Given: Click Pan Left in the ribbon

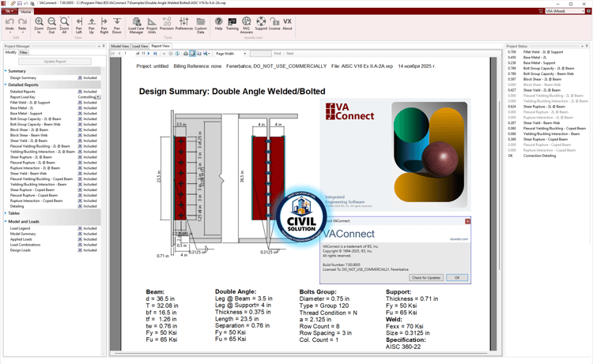Looking at the screenshot, I should pos(78,25).
